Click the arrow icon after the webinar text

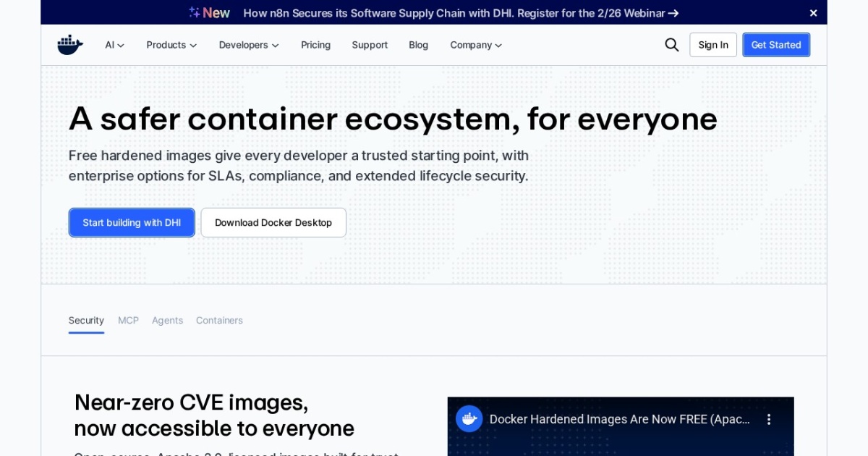[673, 13]
